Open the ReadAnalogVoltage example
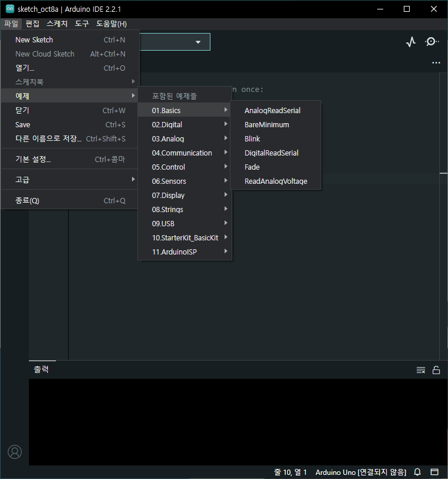Viewport: 448px width, 479px height. coord(276,181)
